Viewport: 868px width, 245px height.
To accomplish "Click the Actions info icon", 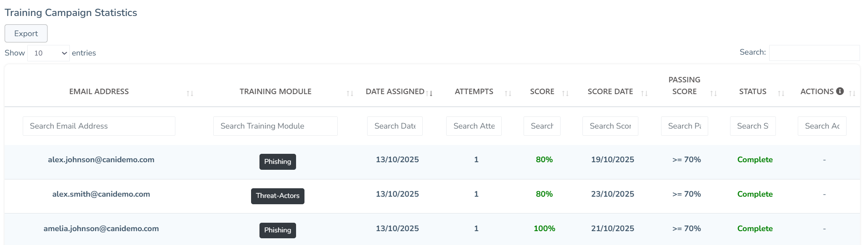I will (x=840, y=91).
